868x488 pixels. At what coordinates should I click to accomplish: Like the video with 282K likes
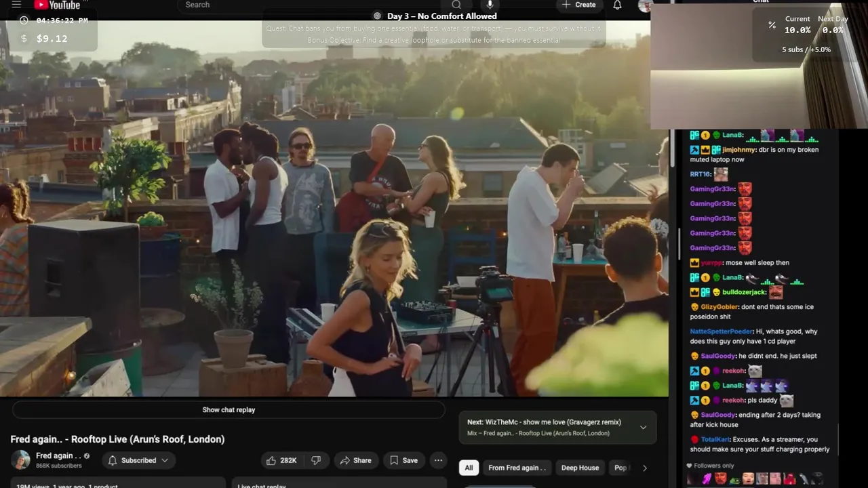pyautogui.click(x=281, y=460)
